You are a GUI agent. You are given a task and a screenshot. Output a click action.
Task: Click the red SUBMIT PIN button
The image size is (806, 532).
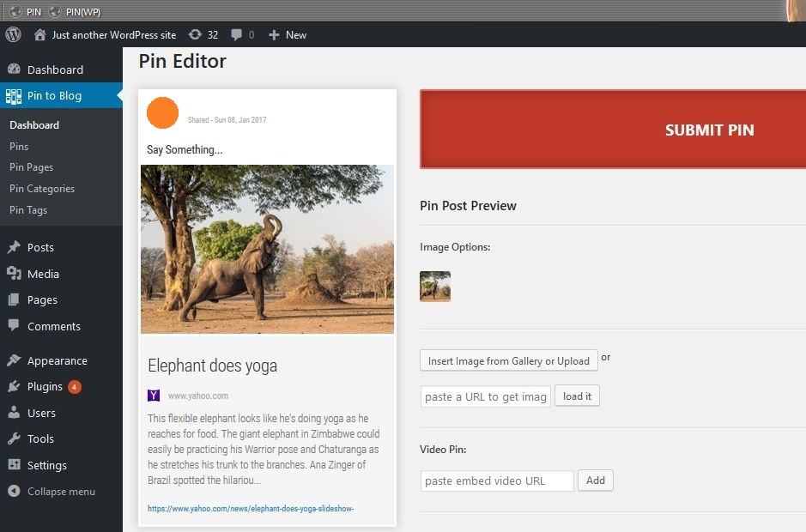click(x=613, y=130)
